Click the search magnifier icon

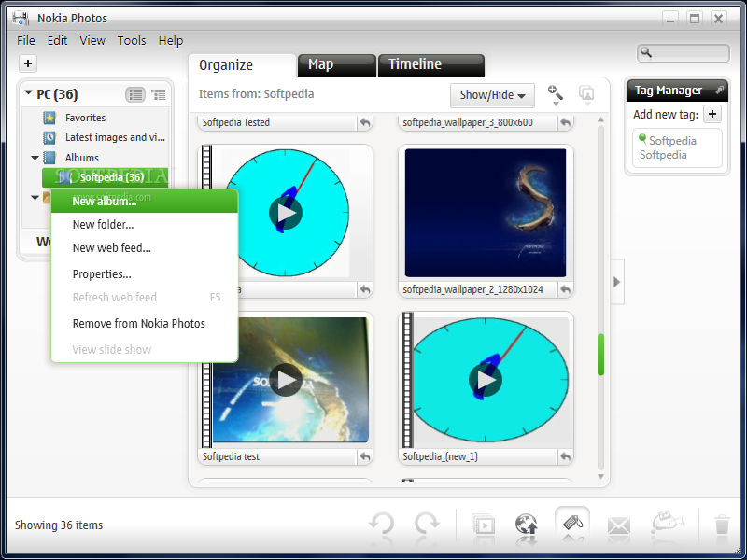646,52
